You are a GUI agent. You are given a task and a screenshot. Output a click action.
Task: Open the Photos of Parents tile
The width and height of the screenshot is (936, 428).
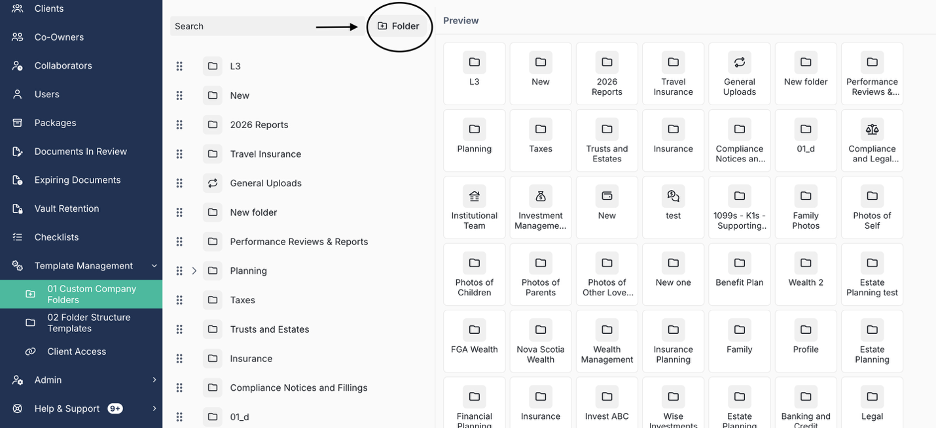coord(541,274)
